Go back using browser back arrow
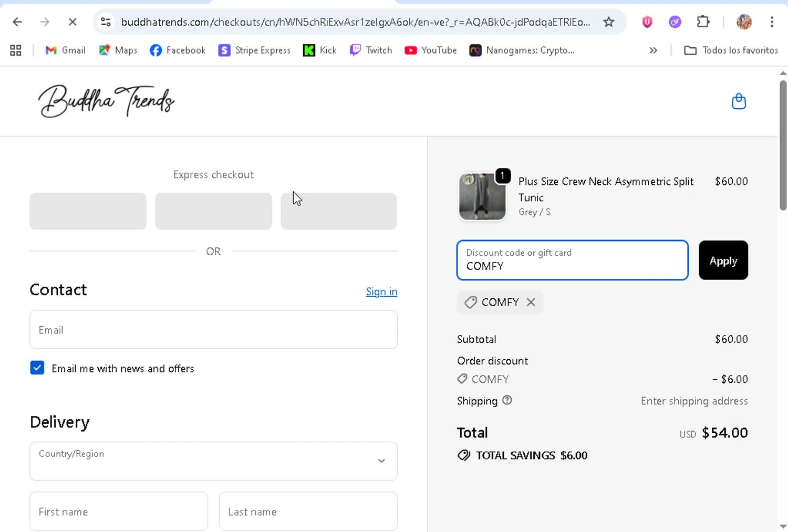The height and width of the screenshot is (532, 788). tap(17, 22)
